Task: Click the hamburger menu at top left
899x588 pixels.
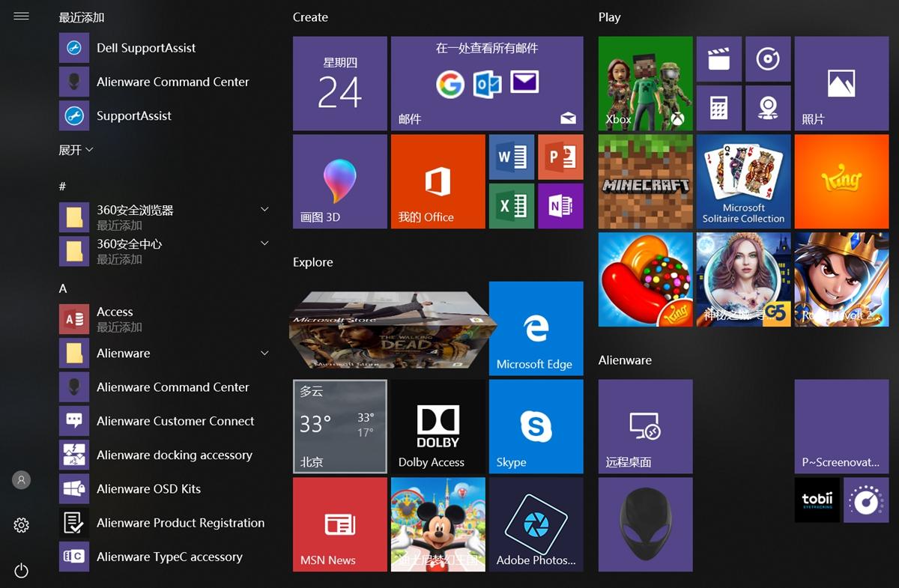Action: point(21,16)
